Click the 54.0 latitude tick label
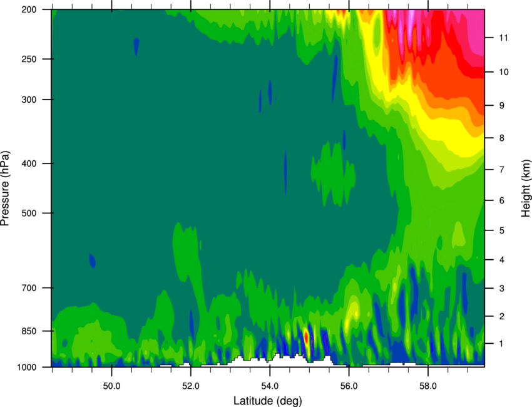 (270, 386)
